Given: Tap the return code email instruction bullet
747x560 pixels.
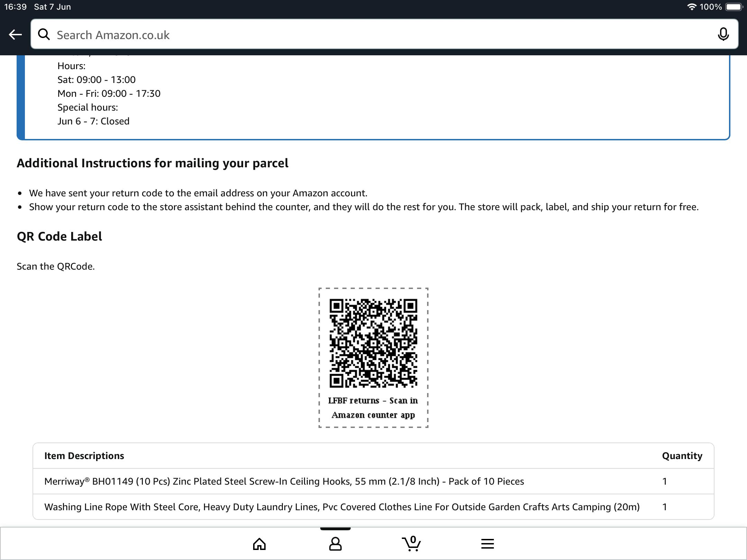Looking at the screenshot, I should (198, 193).
